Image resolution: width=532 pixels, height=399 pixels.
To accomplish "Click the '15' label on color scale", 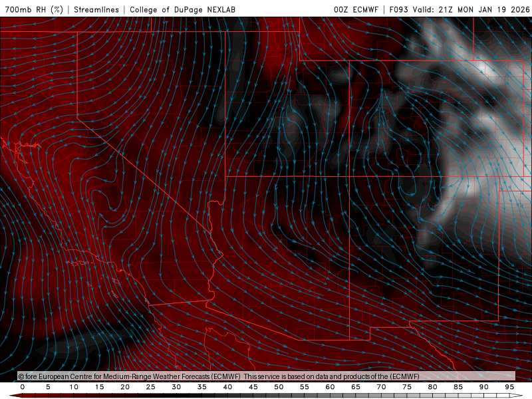I will [99, 387].
